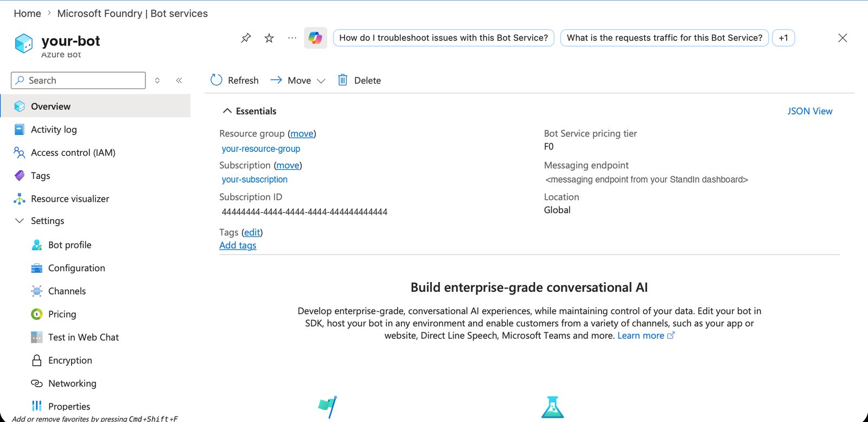This screenshot has width=868, height=422.
Task: Click the Refresh circular arrow icon
Action: coord(216,80)
